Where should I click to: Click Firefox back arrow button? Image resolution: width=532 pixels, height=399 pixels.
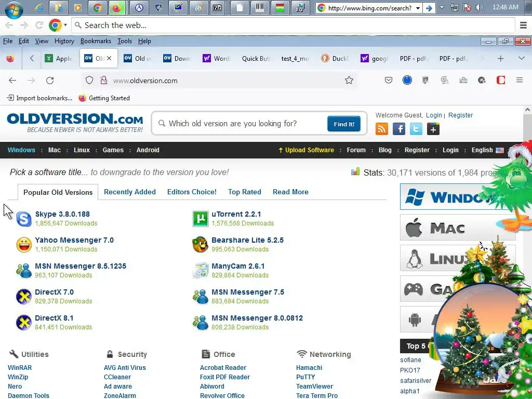[x=12, y=81]
